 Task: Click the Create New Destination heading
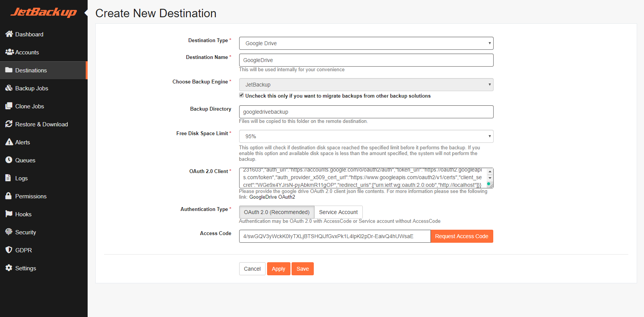click(156, 13)
